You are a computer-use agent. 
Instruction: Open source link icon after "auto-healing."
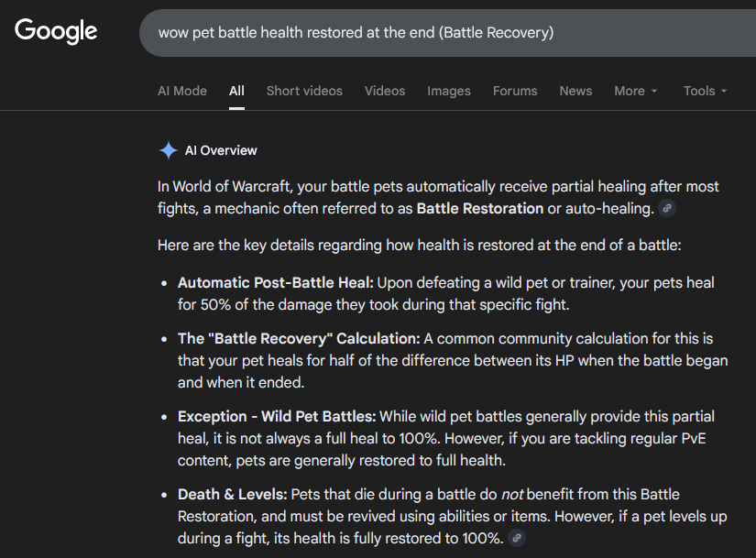(x=668, y=209)
